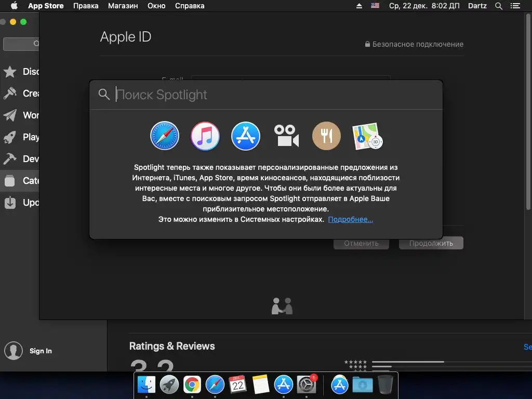Select the Develop hammer icon in sidebar

pos(10,159)
